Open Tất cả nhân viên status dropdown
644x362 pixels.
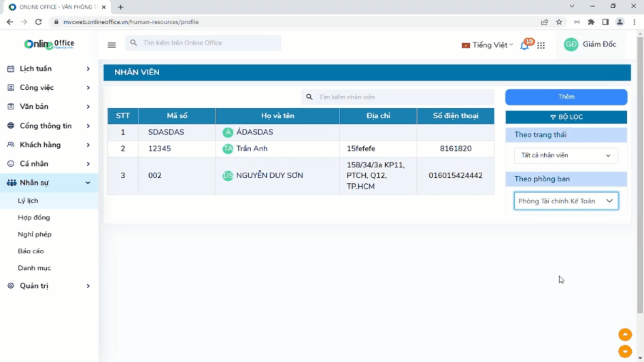point(566,156)
